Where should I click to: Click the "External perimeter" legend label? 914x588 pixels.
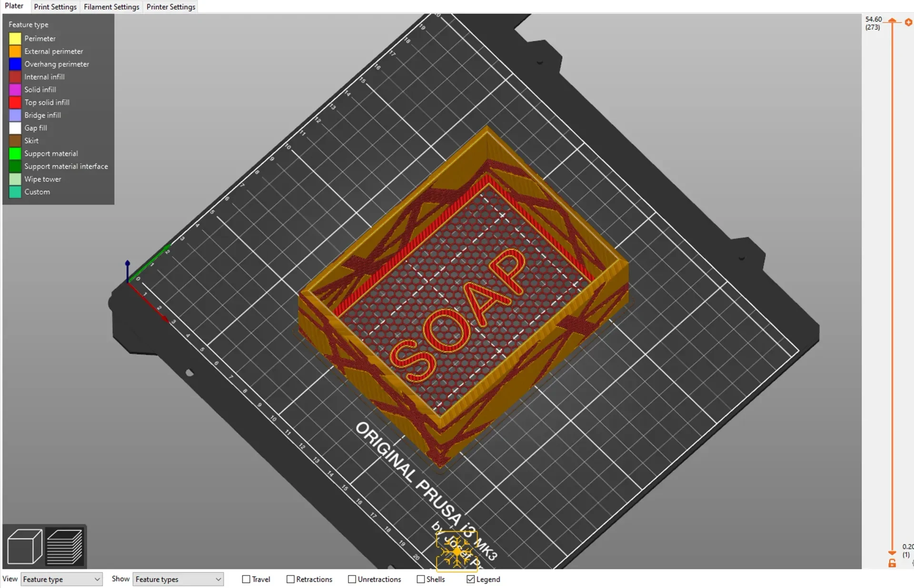54,51
